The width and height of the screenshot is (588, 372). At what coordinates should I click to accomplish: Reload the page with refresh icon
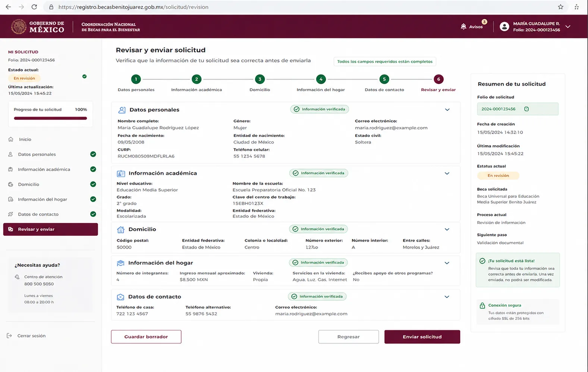pyautogui.click(x=34, y=7)
